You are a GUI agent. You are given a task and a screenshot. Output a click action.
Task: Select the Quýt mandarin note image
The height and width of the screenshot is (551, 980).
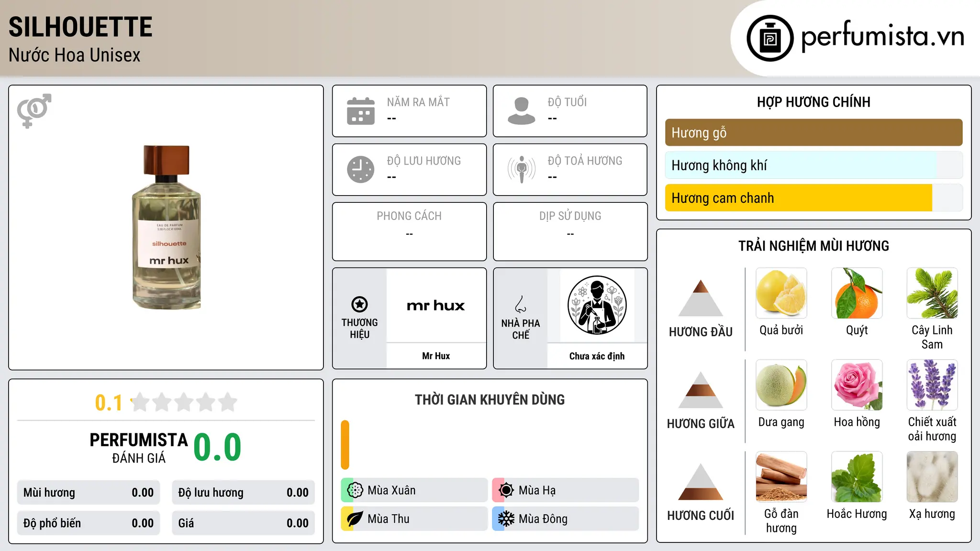857,293
